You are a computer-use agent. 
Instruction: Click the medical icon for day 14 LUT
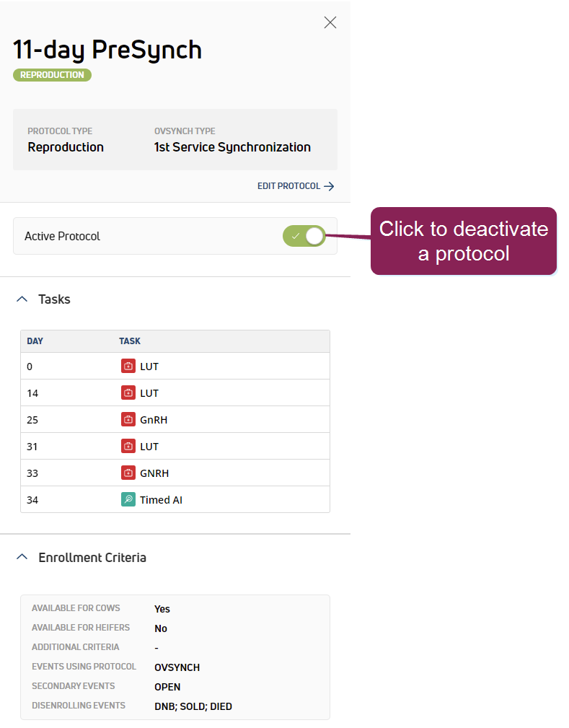click(x=128, y=392)
